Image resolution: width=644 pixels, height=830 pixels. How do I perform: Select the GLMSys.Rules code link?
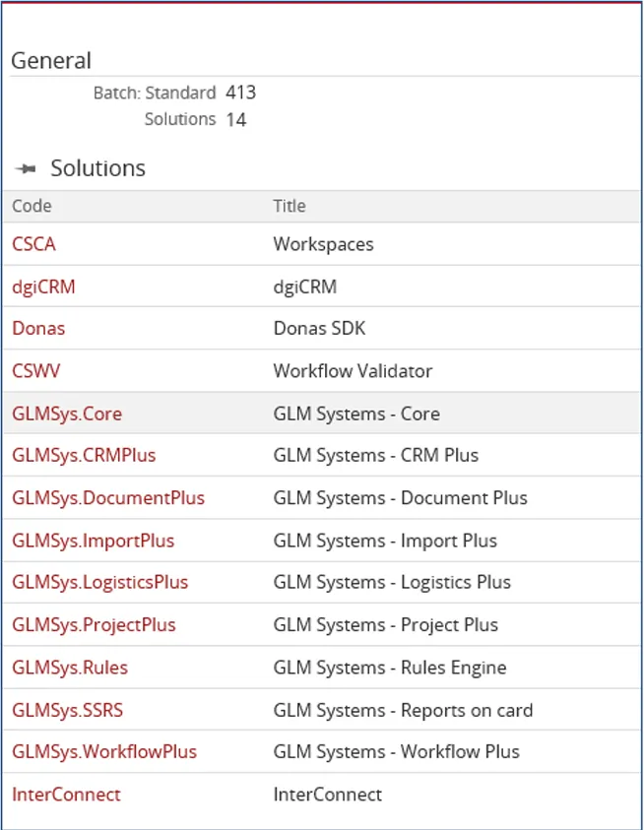click(x=70, y=668)
